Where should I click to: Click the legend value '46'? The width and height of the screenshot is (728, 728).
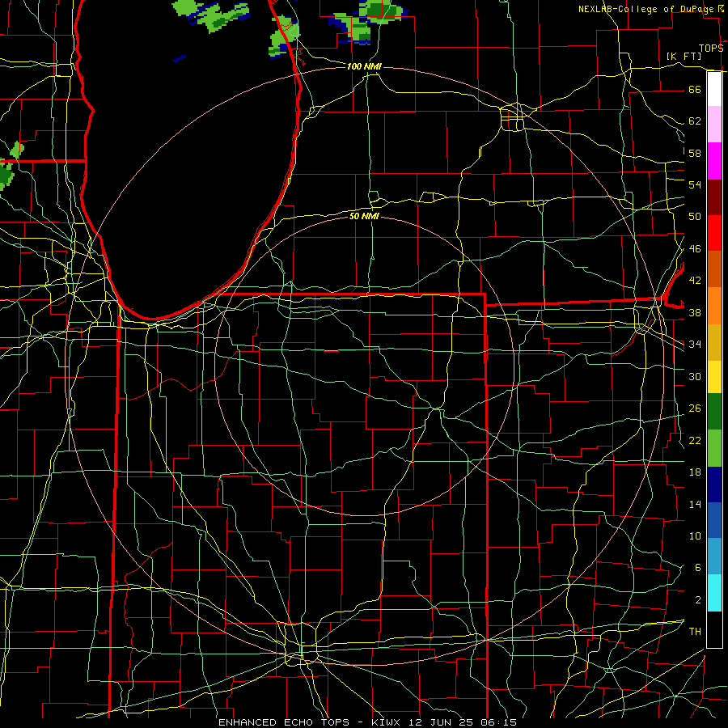(x=695, y=249)
